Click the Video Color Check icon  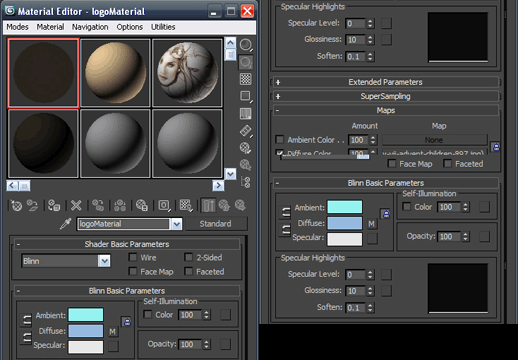click(246, 114)
